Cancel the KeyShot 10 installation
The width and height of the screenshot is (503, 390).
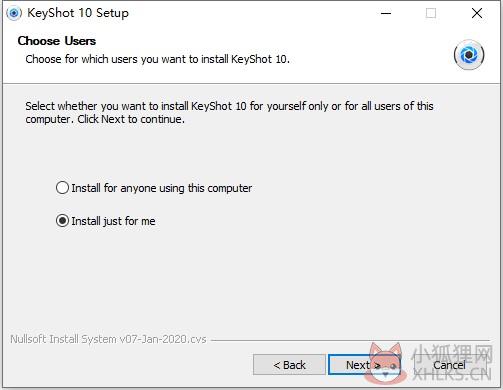coord(449,365)
